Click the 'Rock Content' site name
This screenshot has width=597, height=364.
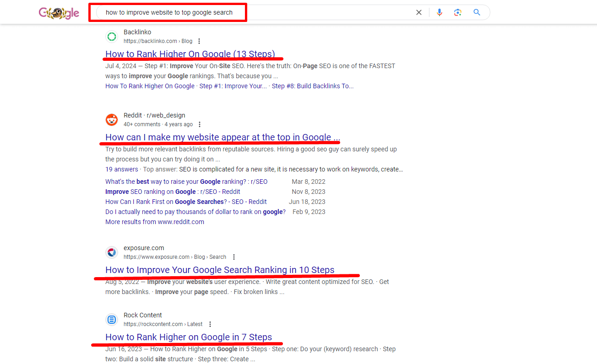(143, 315)
